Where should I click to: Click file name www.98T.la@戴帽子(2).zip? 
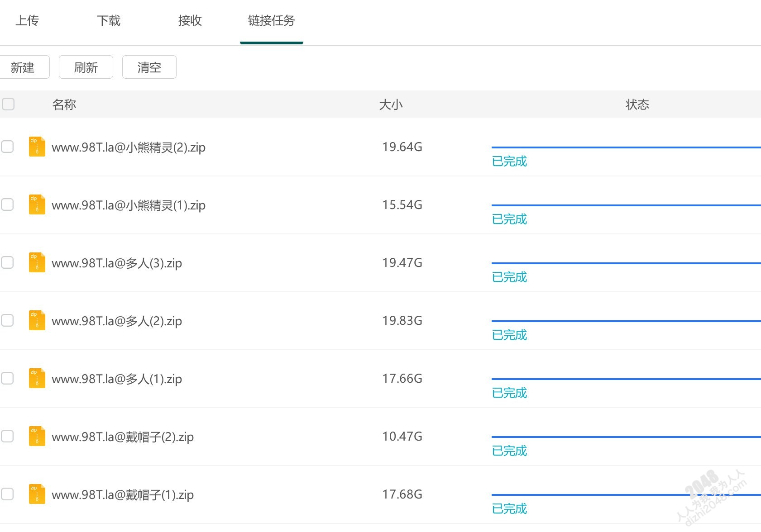(123, 437)
